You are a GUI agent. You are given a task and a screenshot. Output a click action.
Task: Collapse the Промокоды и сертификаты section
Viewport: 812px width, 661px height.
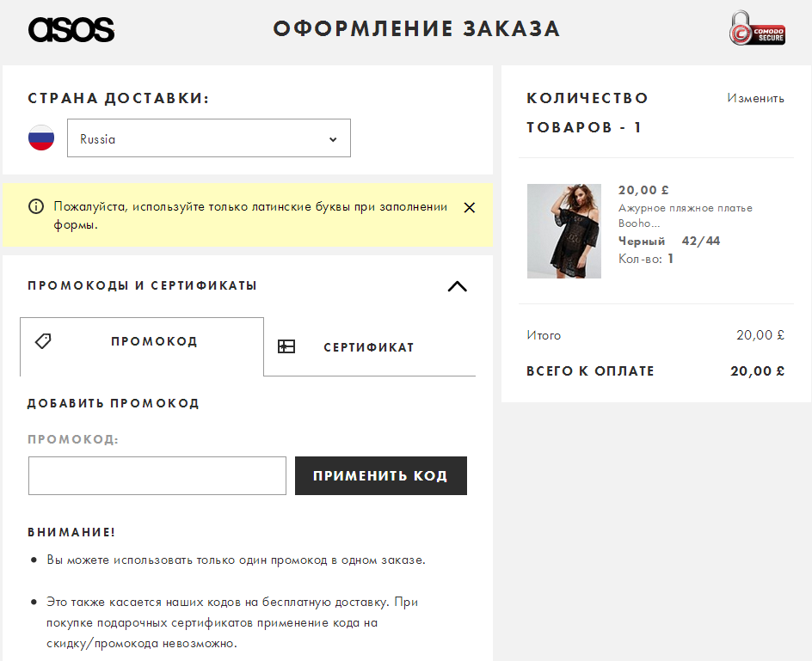[458, 286]
